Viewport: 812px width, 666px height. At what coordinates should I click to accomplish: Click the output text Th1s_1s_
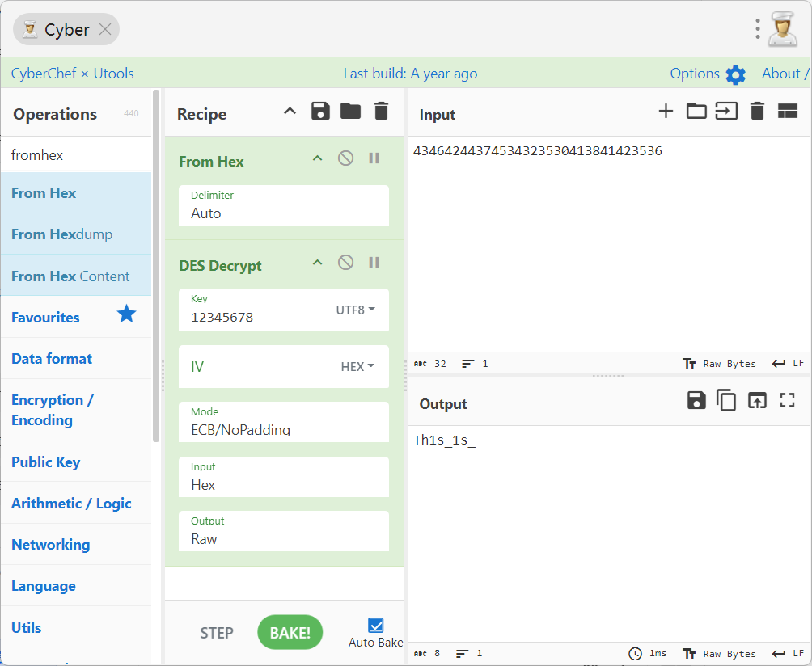(x=444, y=440)
